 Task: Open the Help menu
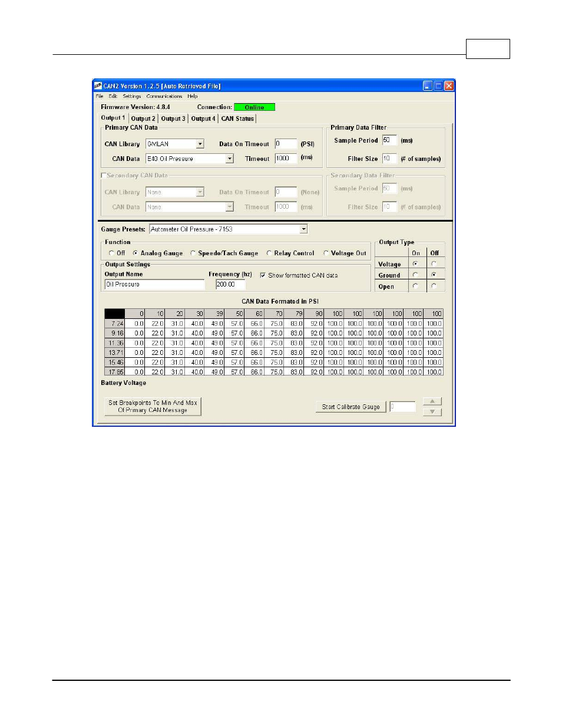[193, 96]
